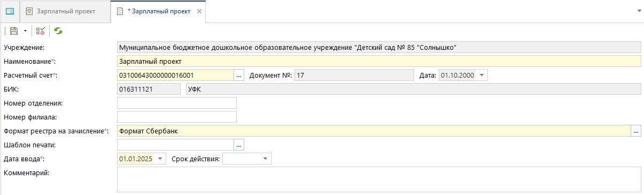Click the Документ № field showing 17

(354, 76)
